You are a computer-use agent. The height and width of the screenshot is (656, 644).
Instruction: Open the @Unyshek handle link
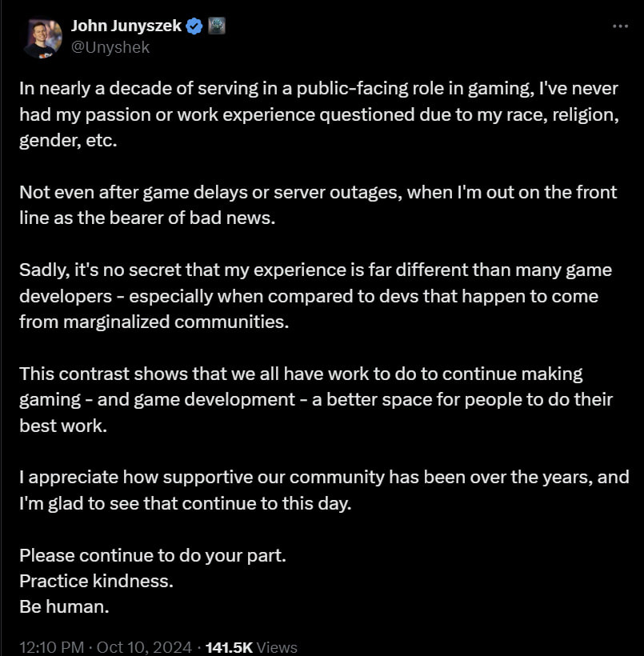point(110,47)
